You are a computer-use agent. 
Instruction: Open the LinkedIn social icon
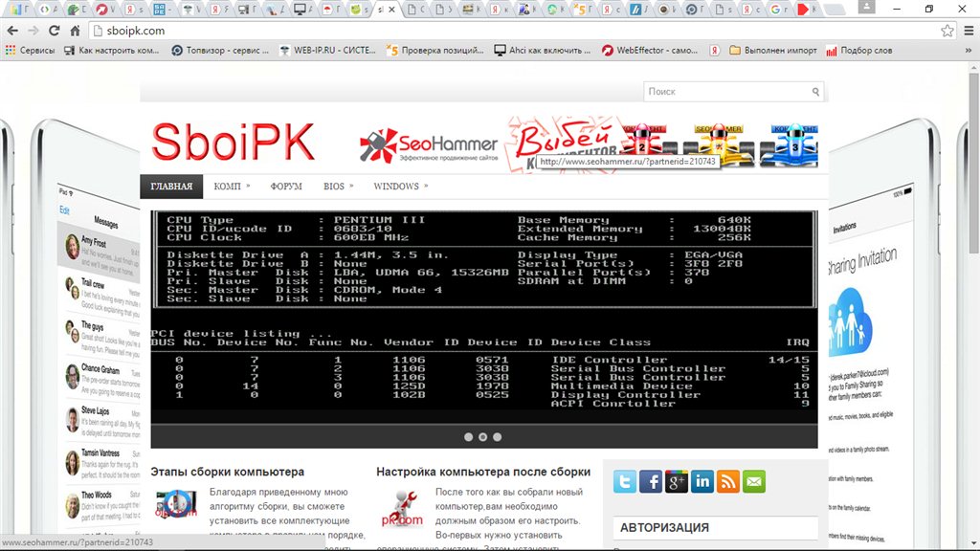pos(702,482)
